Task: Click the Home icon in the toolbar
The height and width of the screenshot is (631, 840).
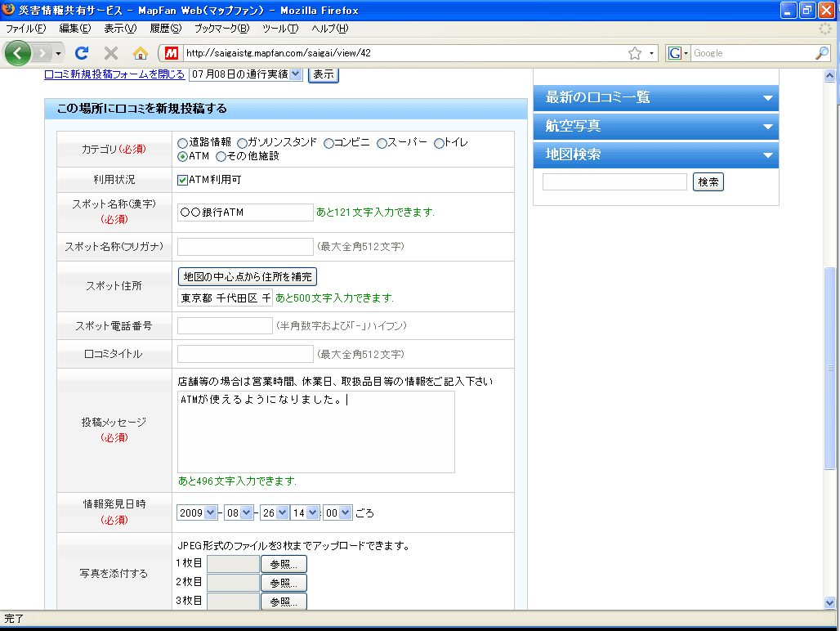Action: [140, 52]
